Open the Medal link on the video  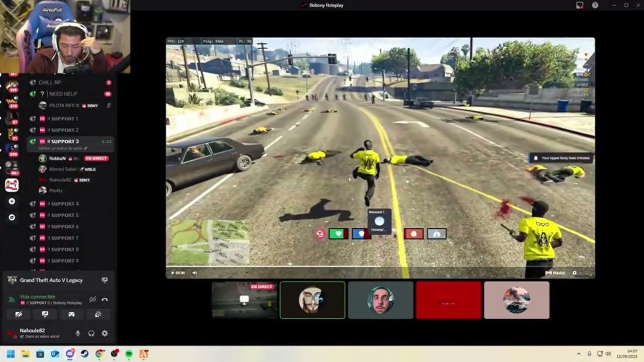coord(555,273)
